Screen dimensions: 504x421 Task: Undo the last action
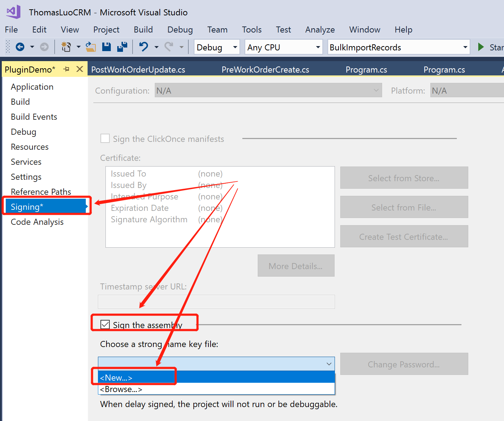[x=144, y=47]
